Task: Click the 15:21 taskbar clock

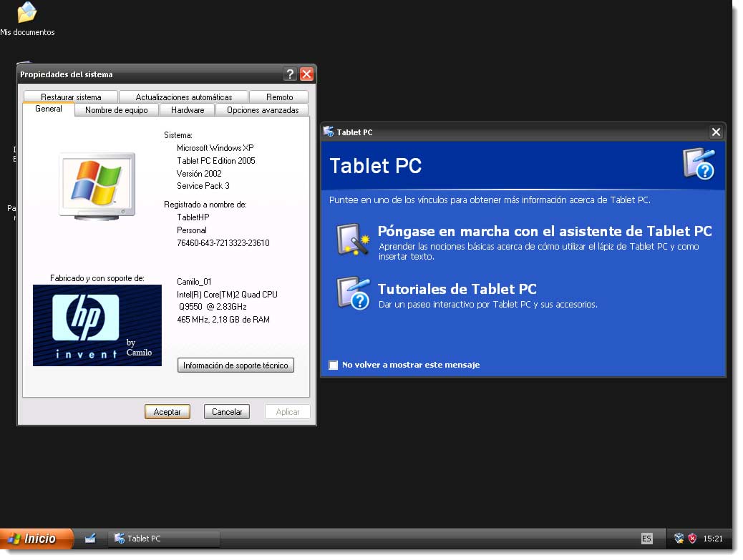Action: tap(713, 539)
